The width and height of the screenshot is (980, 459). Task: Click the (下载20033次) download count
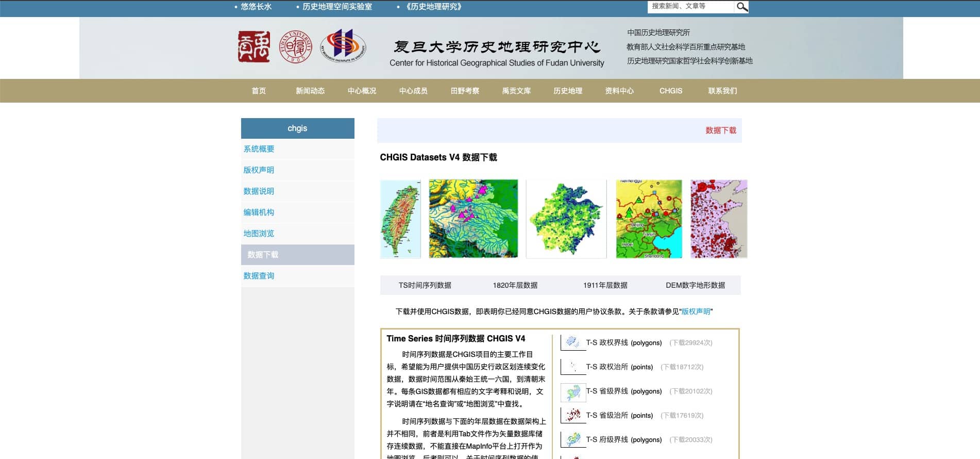tap(691, 440)
